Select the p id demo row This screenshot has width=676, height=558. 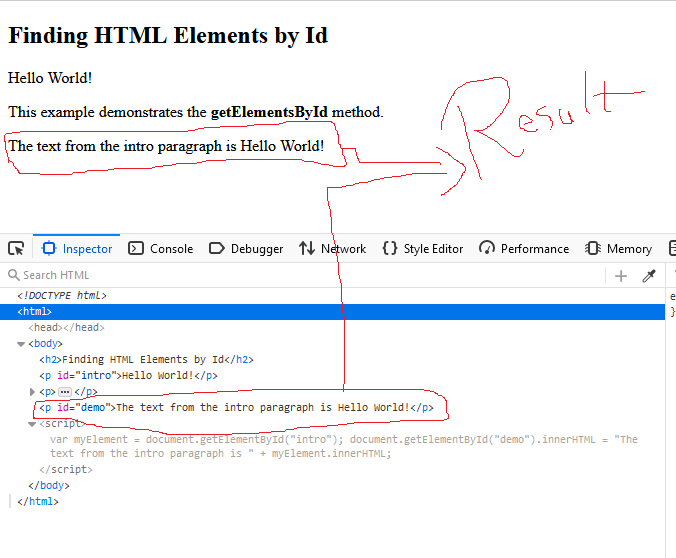236,408
